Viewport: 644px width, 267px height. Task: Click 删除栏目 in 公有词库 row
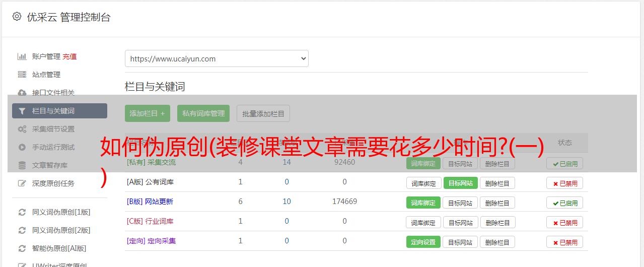point(497,183)
